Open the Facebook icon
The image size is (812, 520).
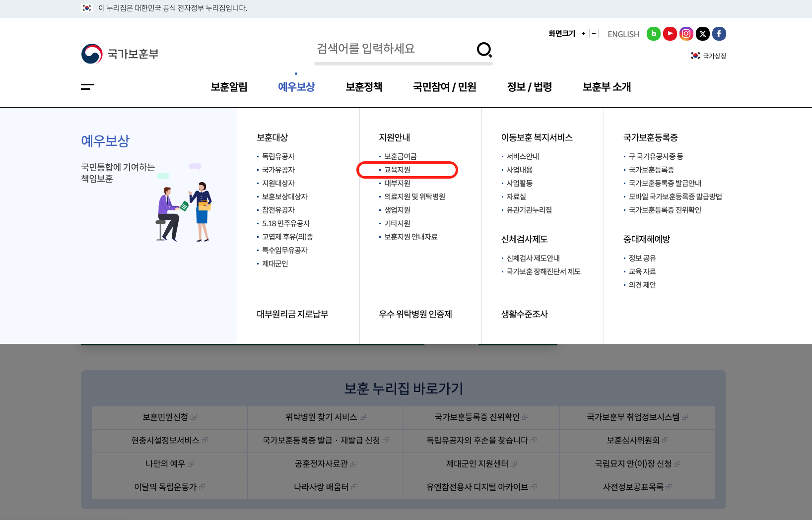pyautogui.click(x=719, y=34)
